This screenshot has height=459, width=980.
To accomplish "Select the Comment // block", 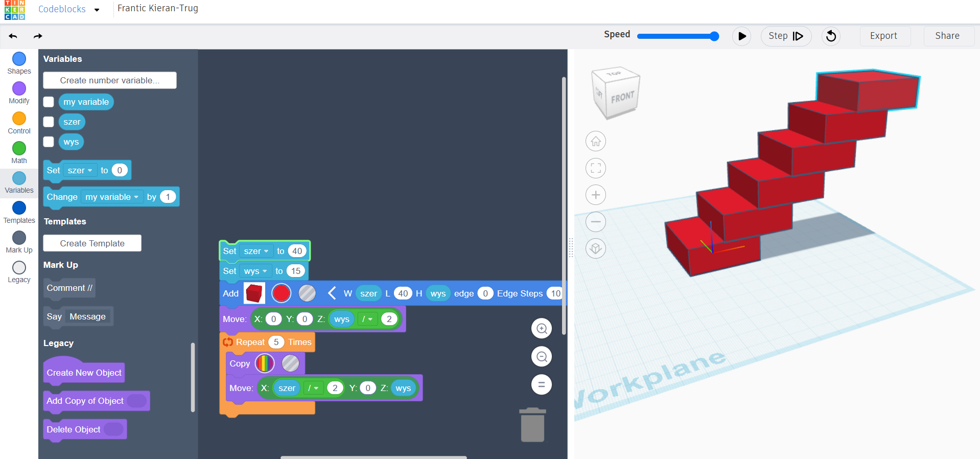I will tap(69, 288).
